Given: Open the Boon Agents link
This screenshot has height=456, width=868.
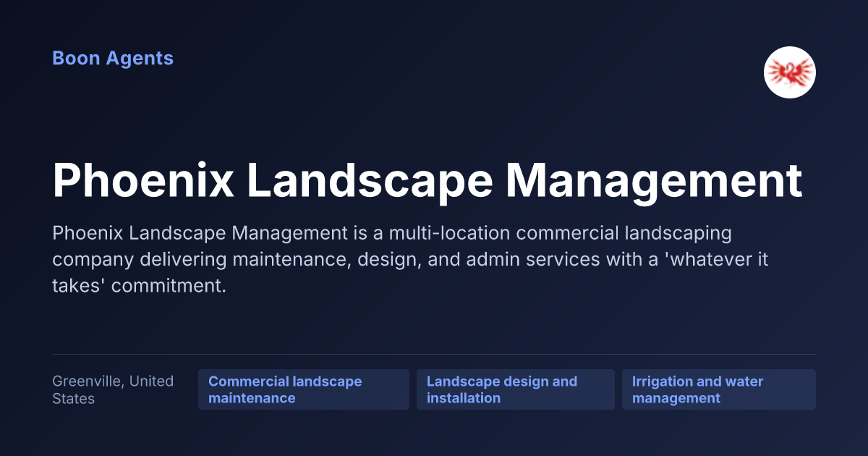Looking at the screenshot, I should pos(113,59).
